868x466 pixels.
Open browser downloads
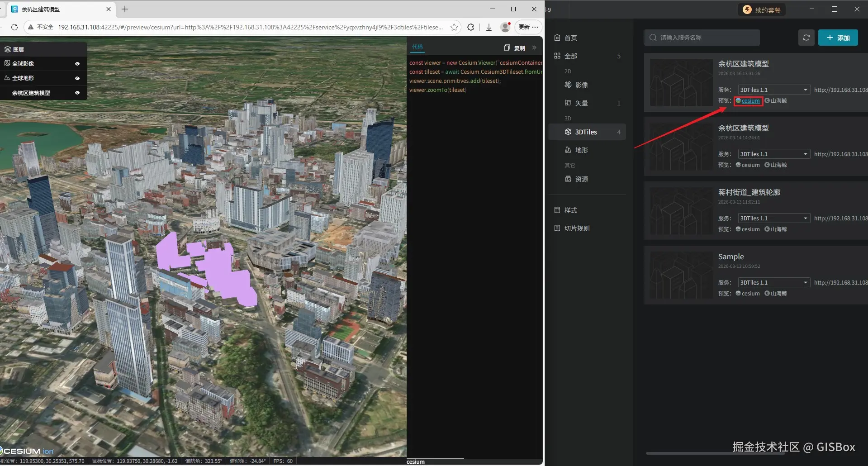489,27
